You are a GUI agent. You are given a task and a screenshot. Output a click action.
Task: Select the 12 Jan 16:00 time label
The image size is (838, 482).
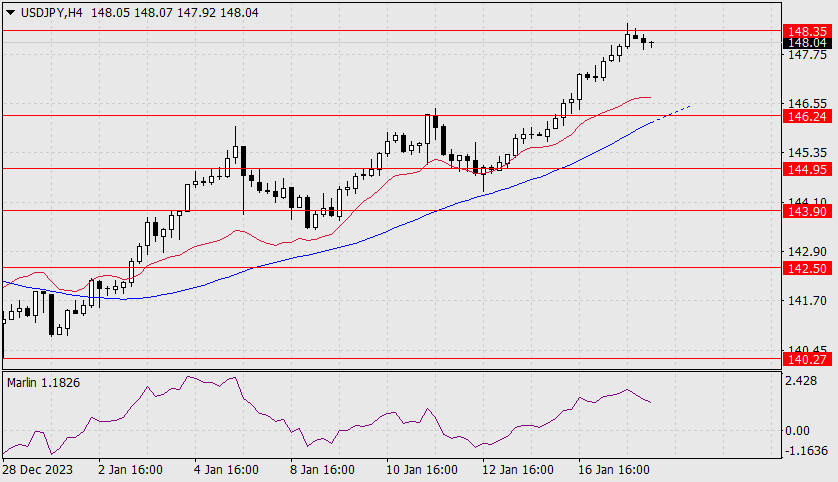[x=518, y=470]
